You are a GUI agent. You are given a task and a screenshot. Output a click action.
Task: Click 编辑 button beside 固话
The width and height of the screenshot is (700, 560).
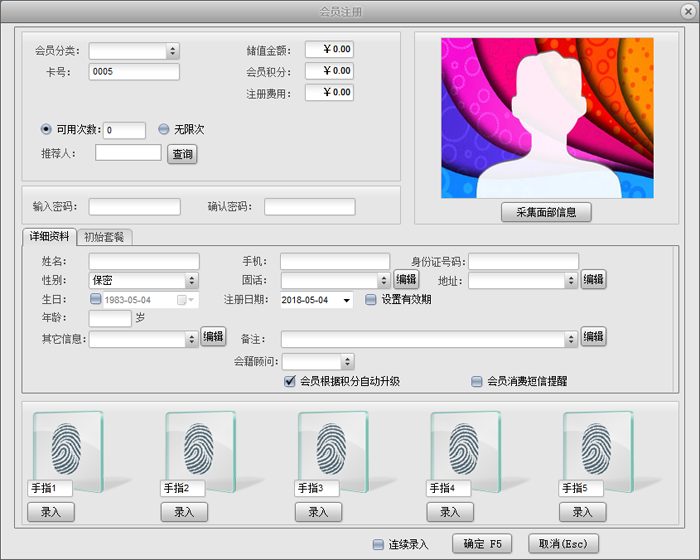pos(406,280)
